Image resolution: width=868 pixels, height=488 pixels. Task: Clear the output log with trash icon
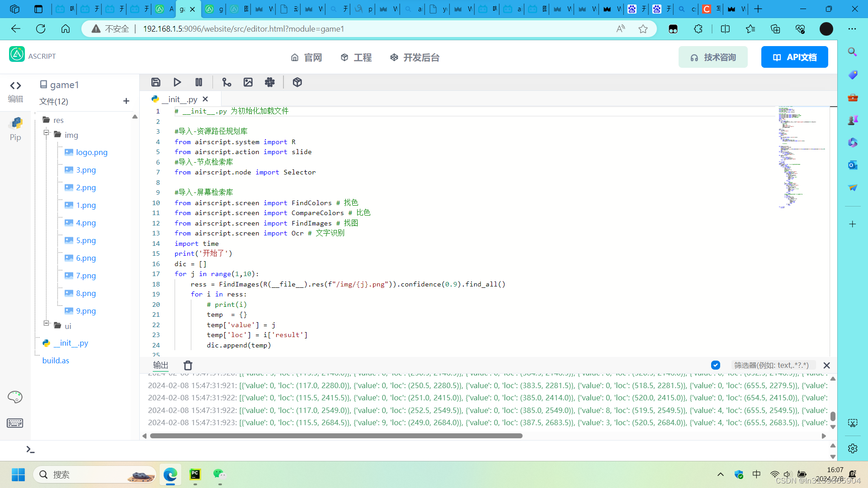(x=188, y=365)
